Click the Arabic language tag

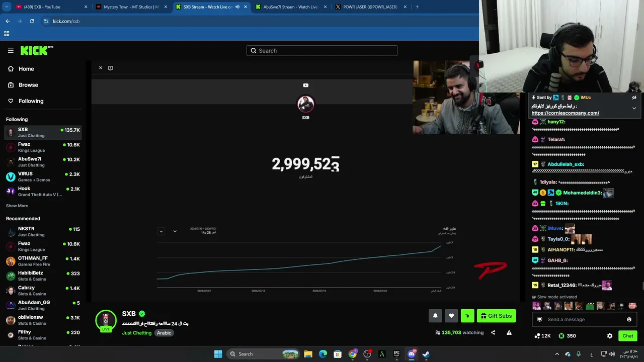(x=164, y=333)
